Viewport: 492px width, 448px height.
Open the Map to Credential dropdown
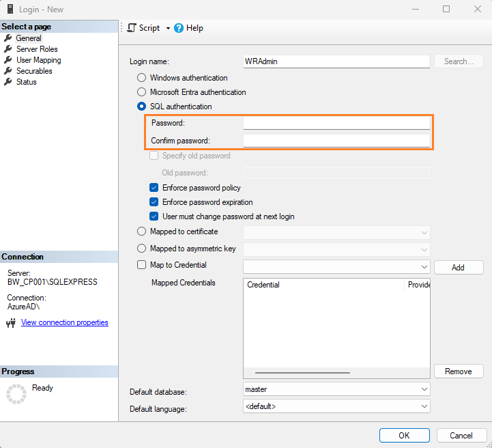click(424, 267)
